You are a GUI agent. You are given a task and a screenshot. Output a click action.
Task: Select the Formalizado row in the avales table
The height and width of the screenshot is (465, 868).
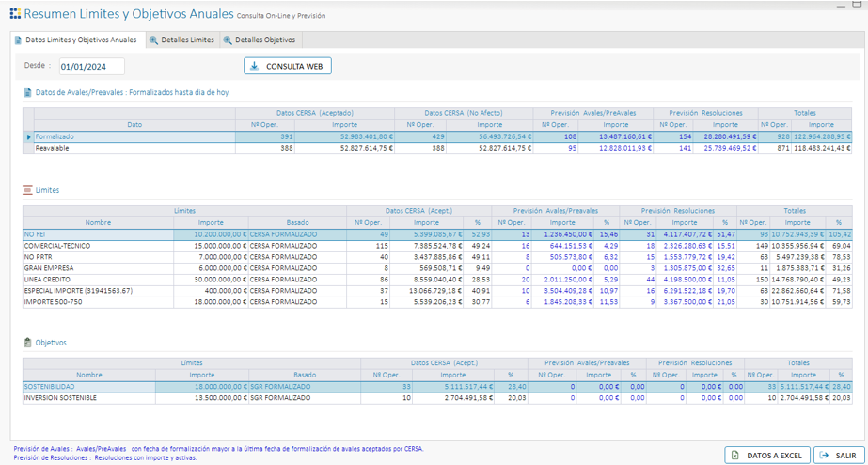tap(437, 136)
